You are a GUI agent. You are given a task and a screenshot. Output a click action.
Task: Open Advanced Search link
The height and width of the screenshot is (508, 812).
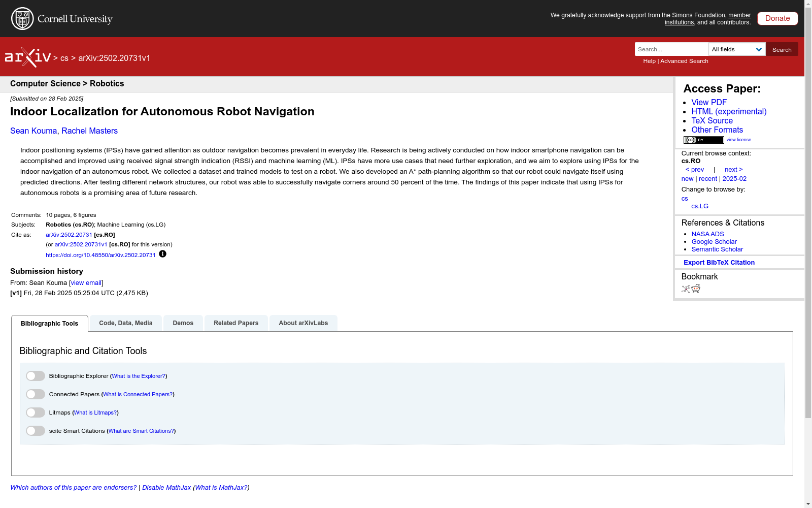coord(684,61)
